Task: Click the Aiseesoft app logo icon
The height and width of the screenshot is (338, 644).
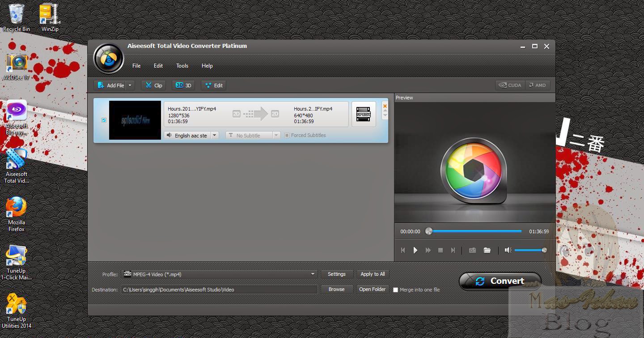Action: [109, 59]
